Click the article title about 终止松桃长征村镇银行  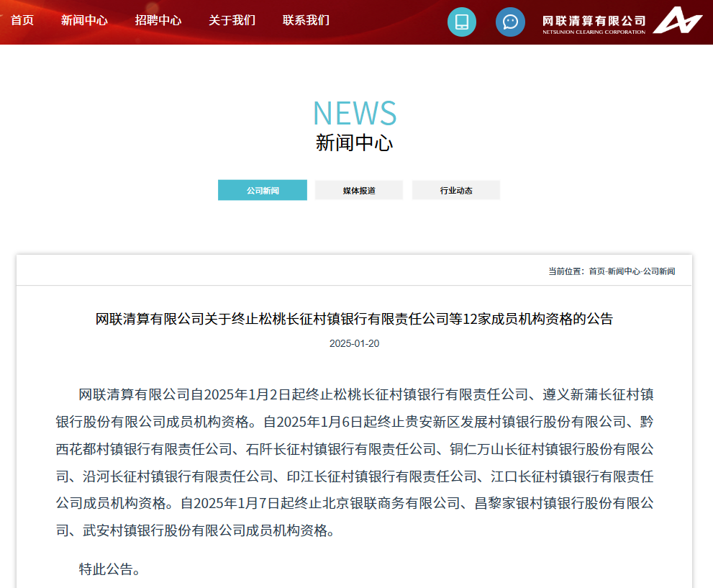pos(354,319)
